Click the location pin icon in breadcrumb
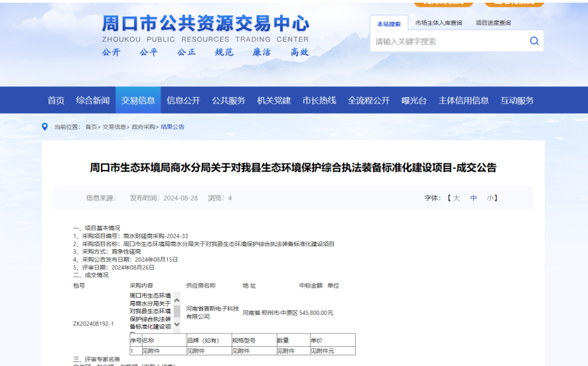588x366 pixels. point(44,127)
